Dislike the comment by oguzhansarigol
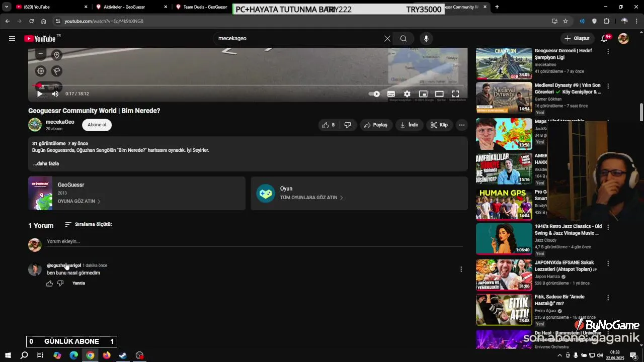 pos(60,284)
